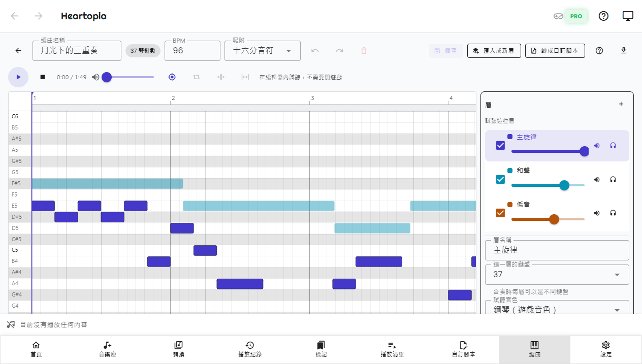
Task: Open the 播放紀錄 tab
Action: point(250,349)
